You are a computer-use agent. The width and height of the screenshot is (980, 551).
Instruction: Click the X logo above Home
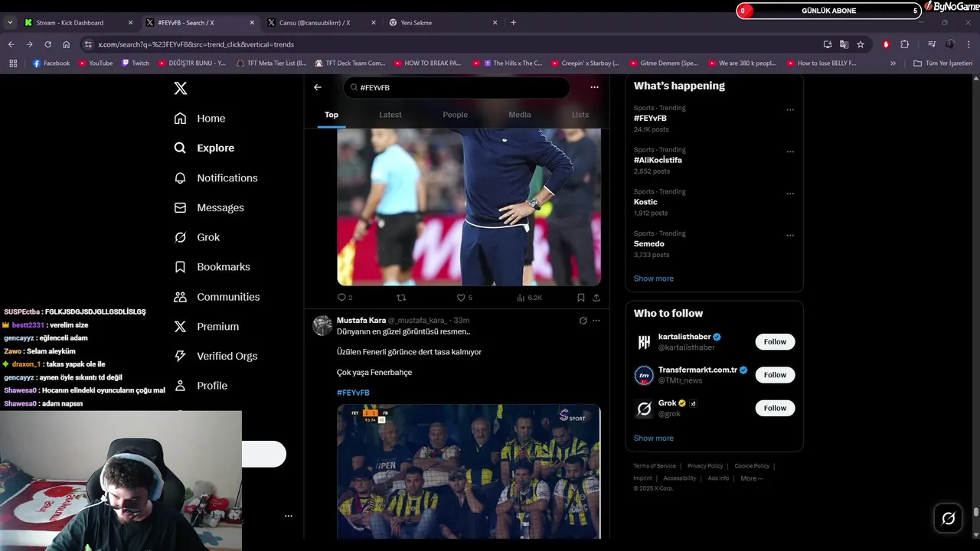click(x=181, y=88)
